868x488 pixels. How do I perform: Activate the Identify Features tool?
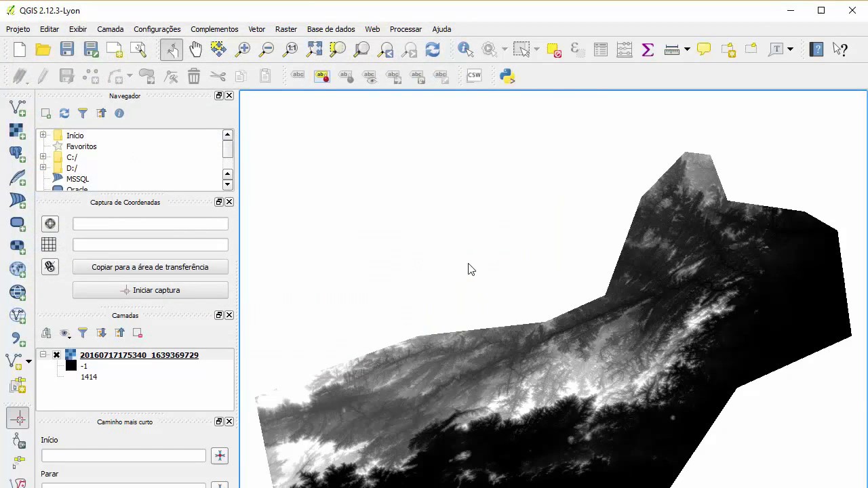[465, 49]
